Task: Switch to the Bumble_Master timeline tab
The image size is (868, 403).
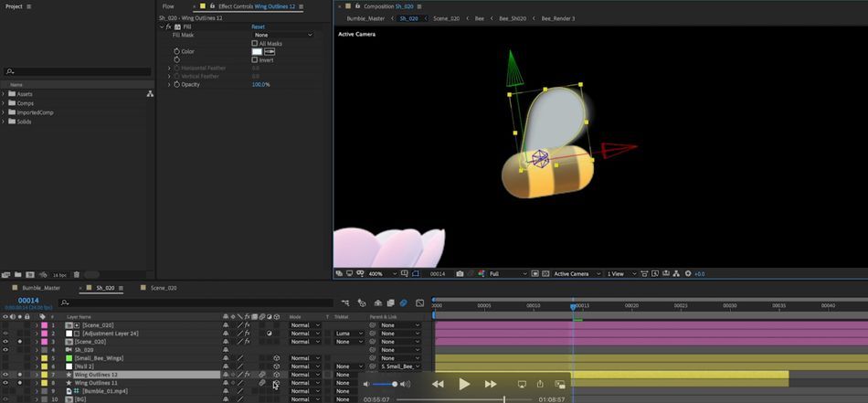Action: pyautogui.click(x=41, y=288)
